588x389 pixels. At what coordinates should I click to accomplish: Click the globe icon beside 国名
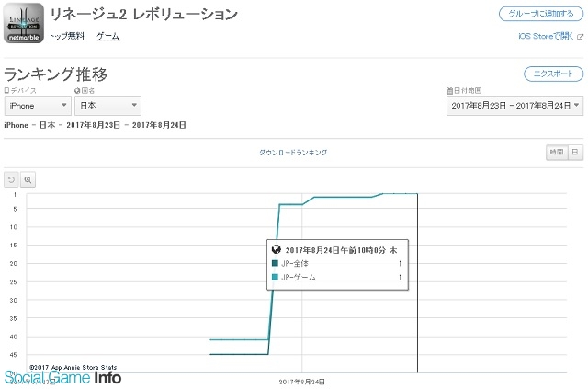point(78,91)
